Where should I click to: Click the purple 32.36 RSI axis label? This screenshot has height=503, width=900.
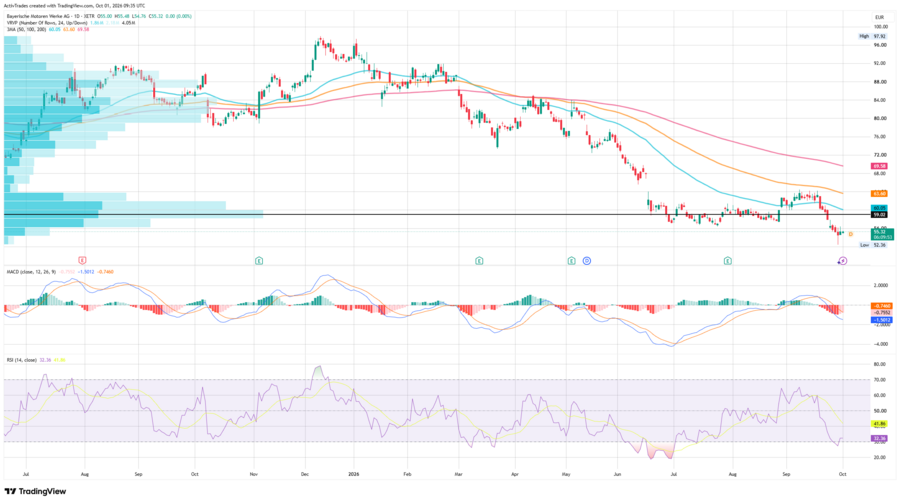(x=879, y=438)
